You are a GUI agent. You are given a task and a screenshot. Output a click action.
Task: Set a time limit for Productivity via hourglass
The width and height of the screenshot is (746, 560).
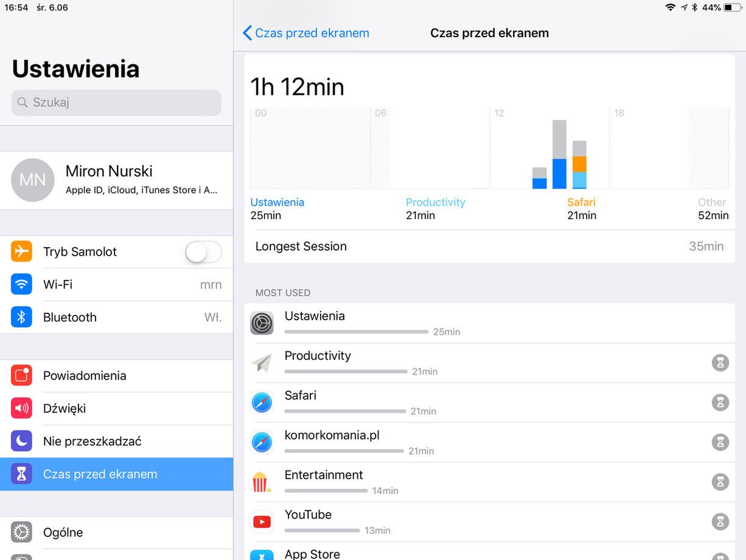click(720, 363)
